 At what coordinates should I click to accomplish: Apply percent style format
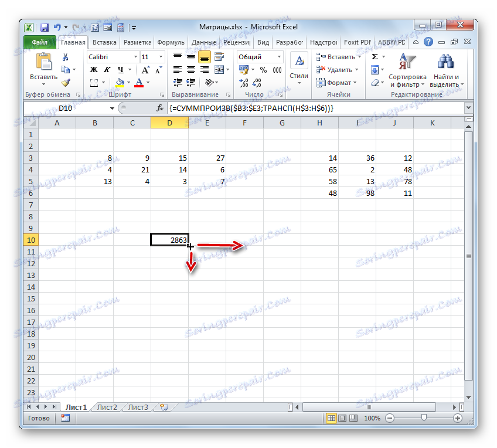click(x=263, y=70)
